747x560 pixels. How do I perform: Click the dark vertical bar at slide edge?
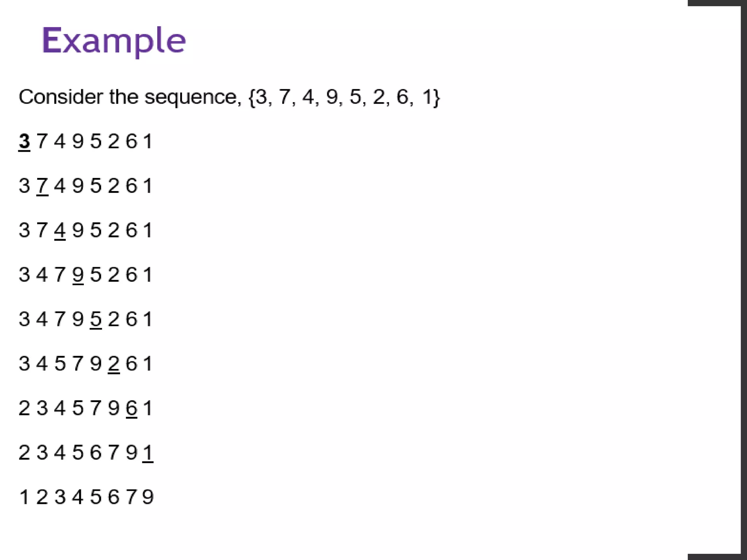744,280
